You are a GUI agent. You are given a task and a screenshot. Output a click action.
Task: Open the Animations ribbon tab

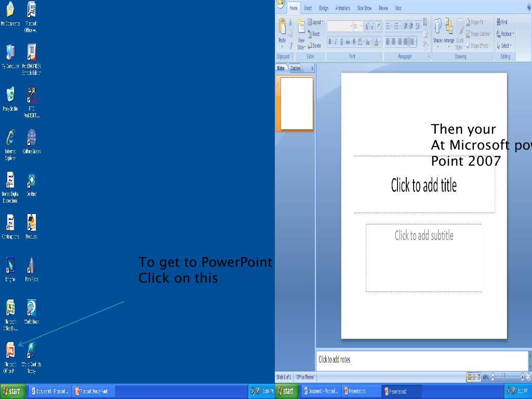(x=342, y=8)
